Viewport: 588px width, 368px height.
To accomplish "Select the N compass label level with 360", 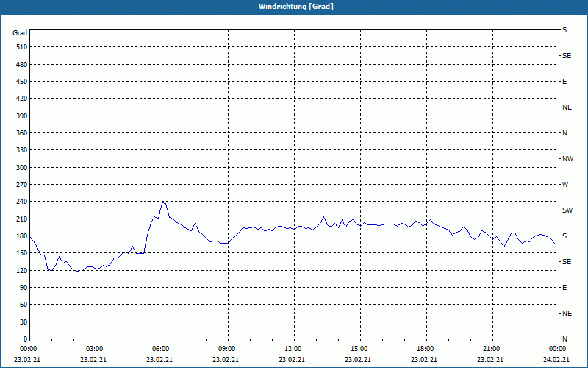I will coord(564,133).
